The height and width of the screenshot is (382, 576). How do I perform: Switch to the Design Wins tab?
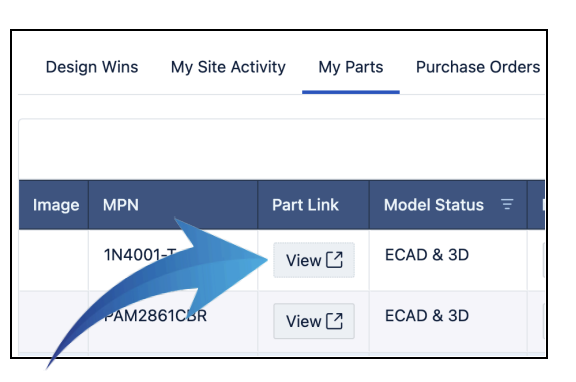92,67
